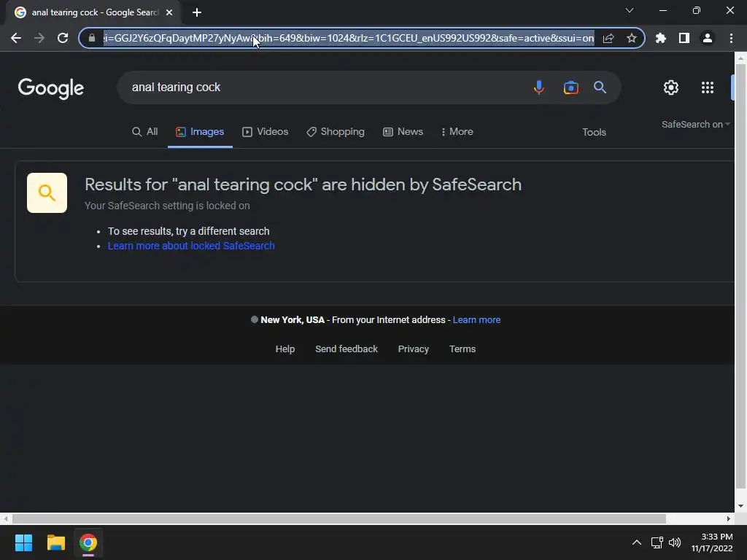This screenshot has width=747, height=560.
Task: Open the Terms footer link
Action: click(x=462, y=349)
